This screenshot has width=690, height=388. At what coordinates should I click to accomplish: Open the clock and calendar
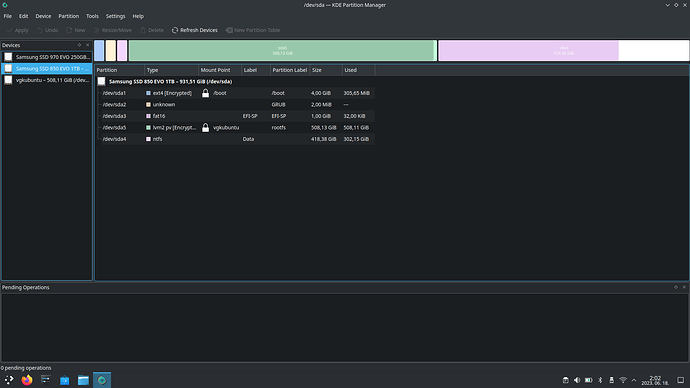click(x=655, y=381)
